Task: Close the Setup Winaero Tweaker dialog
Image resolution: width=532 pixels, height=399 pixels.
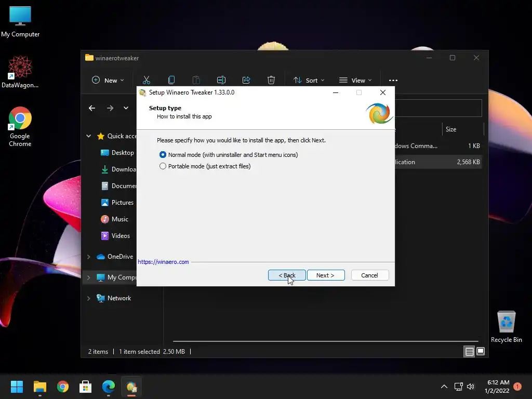Action: [x=383, y=92]
